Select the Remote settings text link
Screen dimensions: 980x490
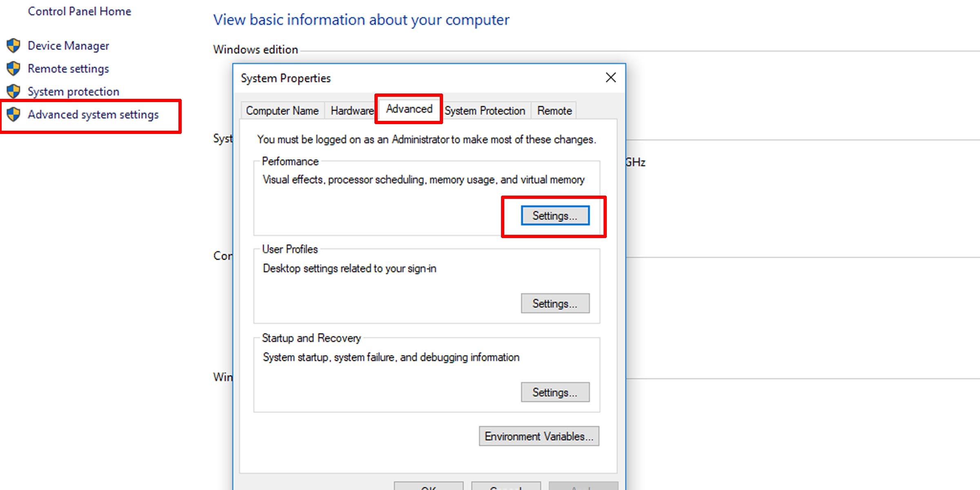coord(68,69)
